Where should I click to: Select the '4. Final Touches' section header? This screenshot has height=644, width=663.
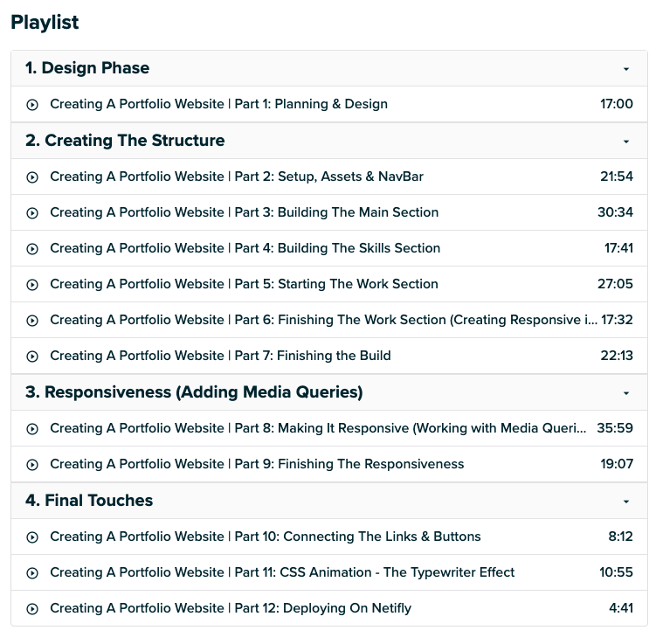coord(89,501)
